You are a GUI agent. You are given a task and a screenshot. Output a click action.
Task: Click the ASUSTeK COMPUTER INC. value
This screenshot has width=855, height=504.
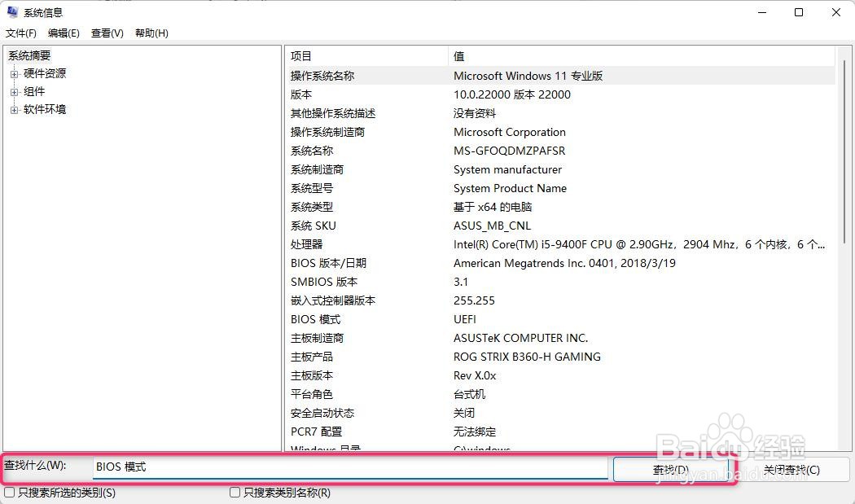[521, 338]
